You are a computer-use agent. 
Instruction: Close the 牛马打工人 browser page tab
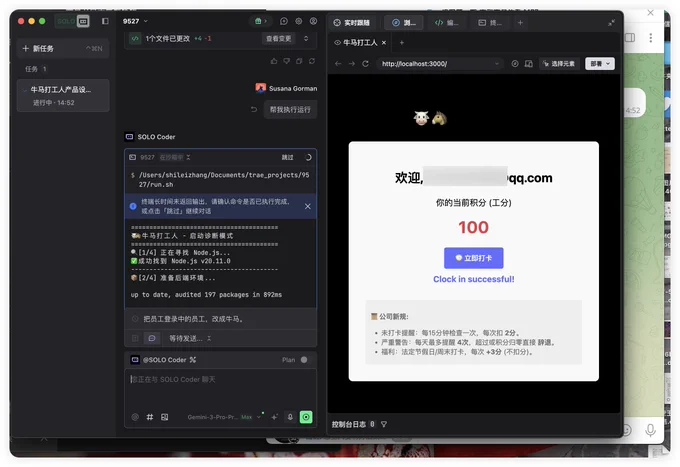[384, 42]
